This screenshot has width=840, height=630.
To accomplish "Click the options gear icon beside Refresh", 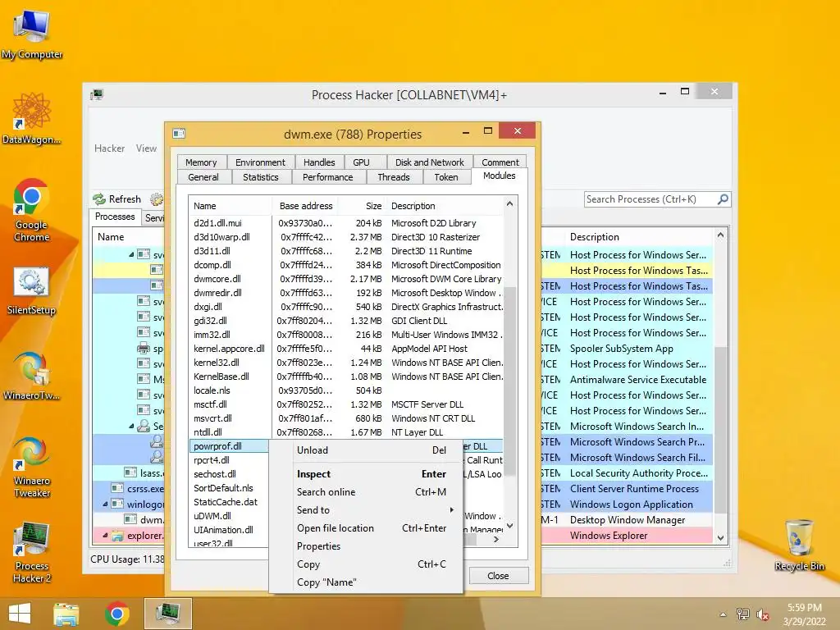I will coord(157,199).
